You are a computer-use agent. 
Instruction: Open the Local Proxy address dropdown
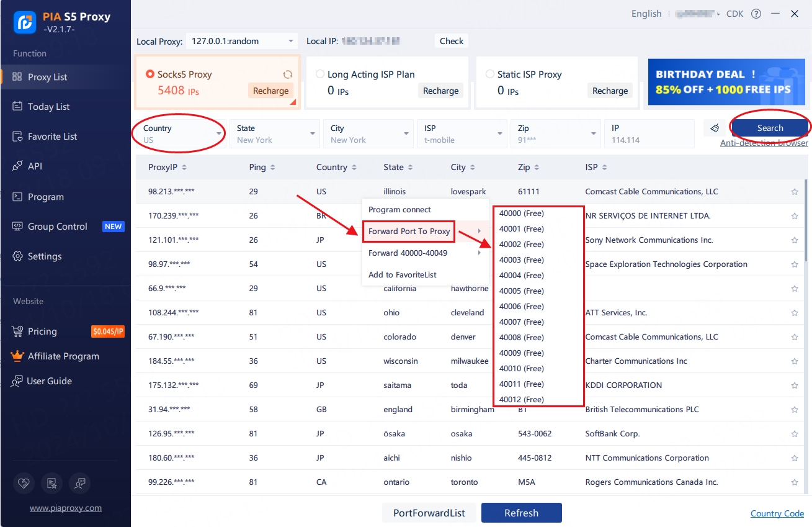click(x=242, y=41)
